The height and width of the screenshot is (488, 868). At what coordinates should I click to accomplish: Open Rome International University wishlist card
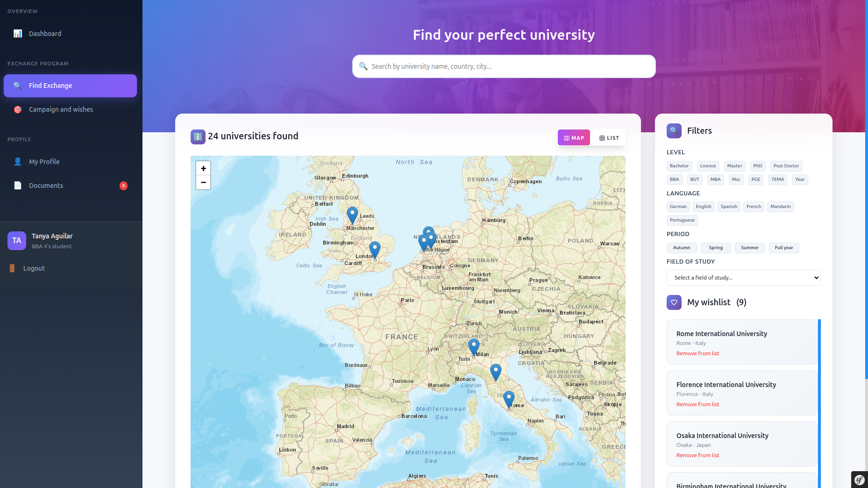742,342
